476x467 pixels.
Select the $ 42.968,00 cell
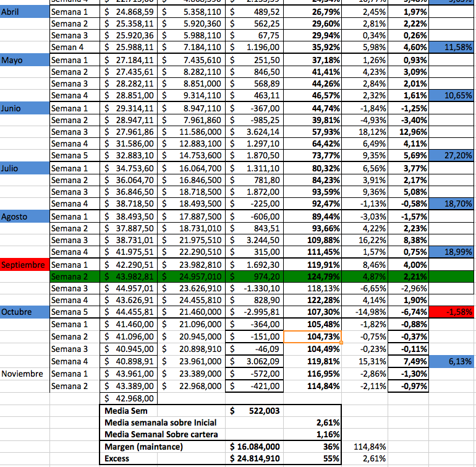[x=129, y=398]
